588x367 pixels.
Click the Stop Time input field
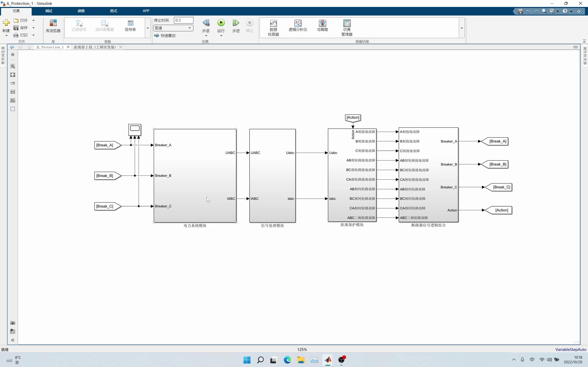[x=184, y=20]
